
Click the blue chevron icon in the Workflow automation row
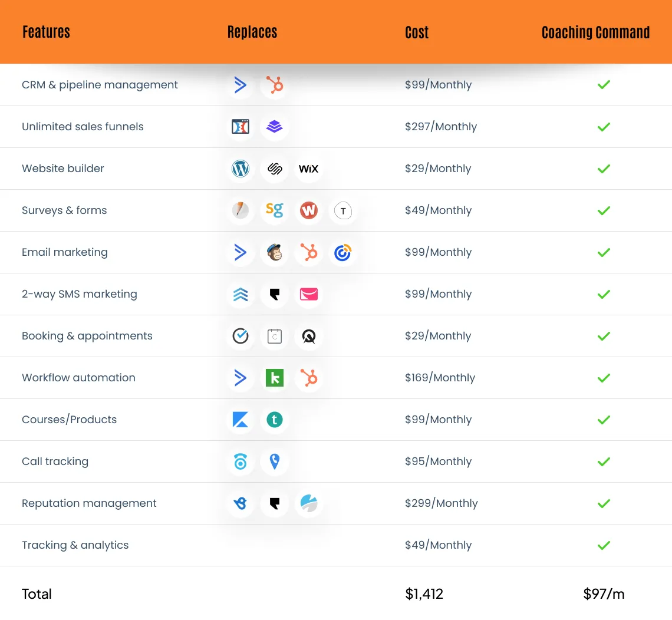241,378
